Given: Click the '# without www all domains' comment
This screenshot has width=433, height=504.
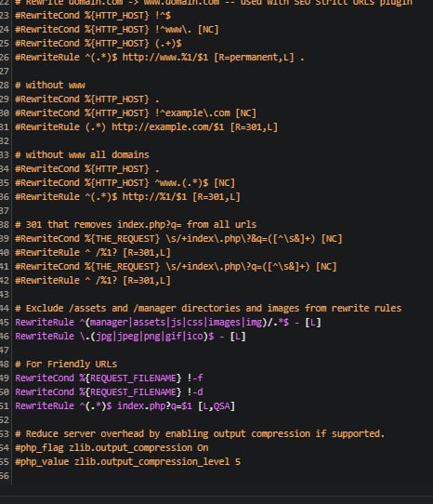Looking at the screenshot, I should [82, 154].
